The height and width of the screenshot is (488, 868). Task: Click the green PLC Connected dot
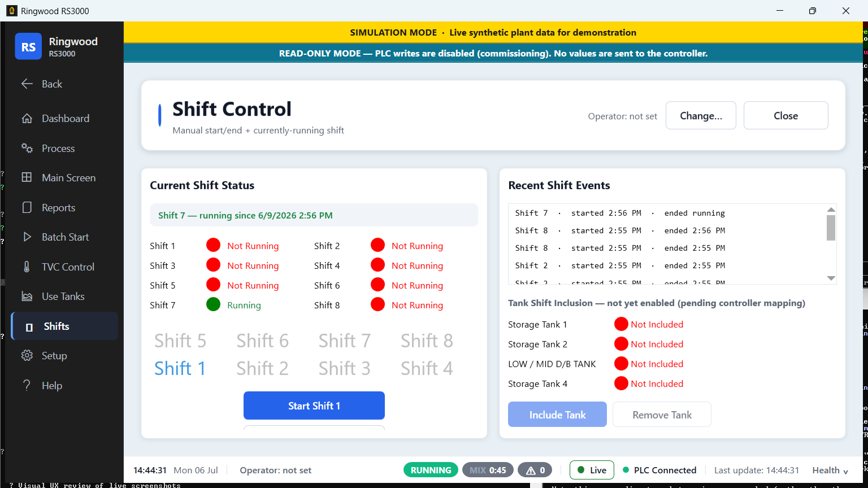coord(626,470)
